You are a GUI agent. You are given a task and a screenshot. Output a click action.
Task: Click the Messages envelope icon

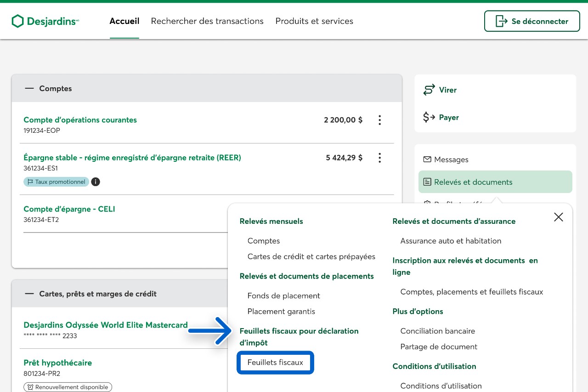[x=427, y=159]
